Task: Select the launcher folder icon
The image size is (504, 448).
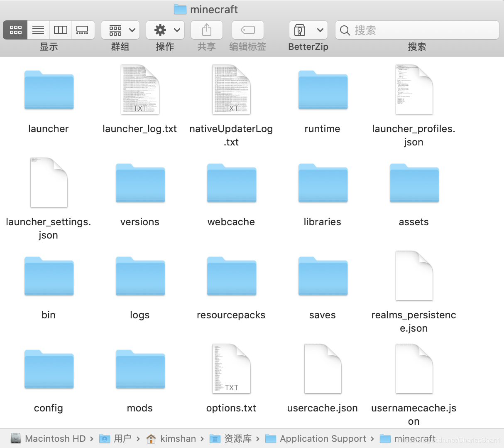Action: click(x=49, y=90)
